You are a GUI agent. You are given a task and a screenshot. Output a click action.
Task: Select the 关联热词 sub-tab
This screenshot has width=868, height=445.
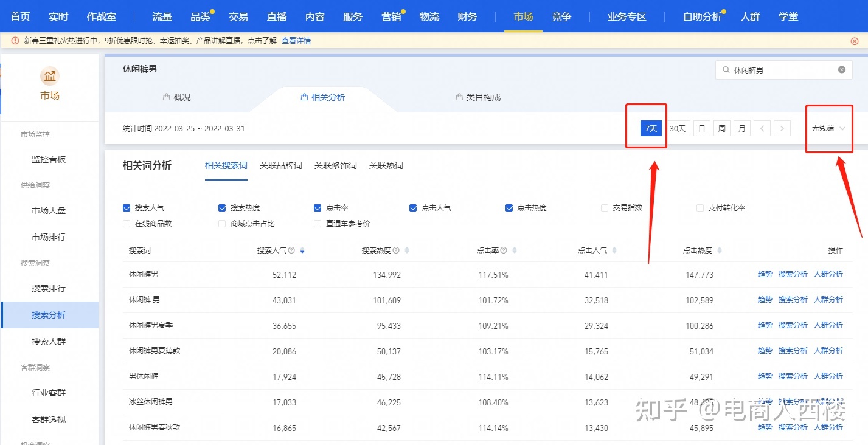pyautogui.click(x=386, y=165)
